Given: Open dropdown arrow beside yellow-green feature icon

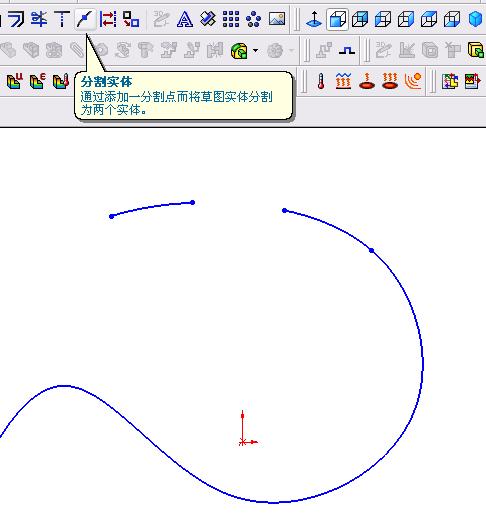Looking at the screenshot, I should [x=255, y=51].
